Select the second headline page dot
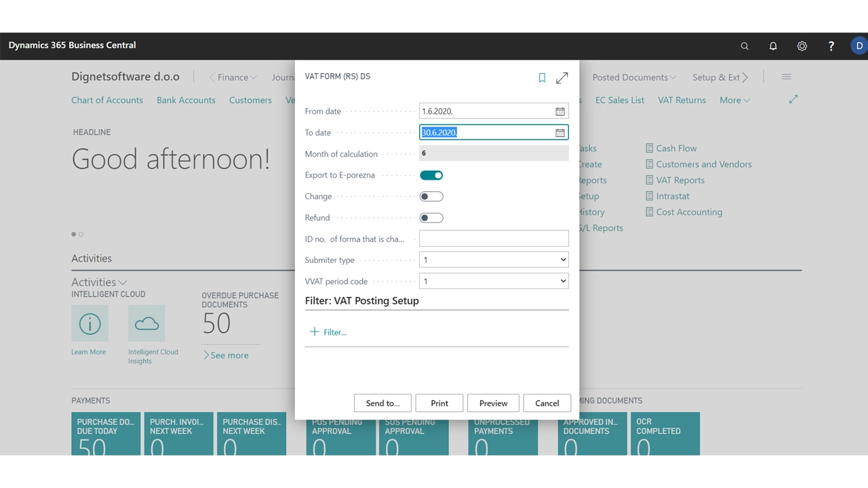 81,234
